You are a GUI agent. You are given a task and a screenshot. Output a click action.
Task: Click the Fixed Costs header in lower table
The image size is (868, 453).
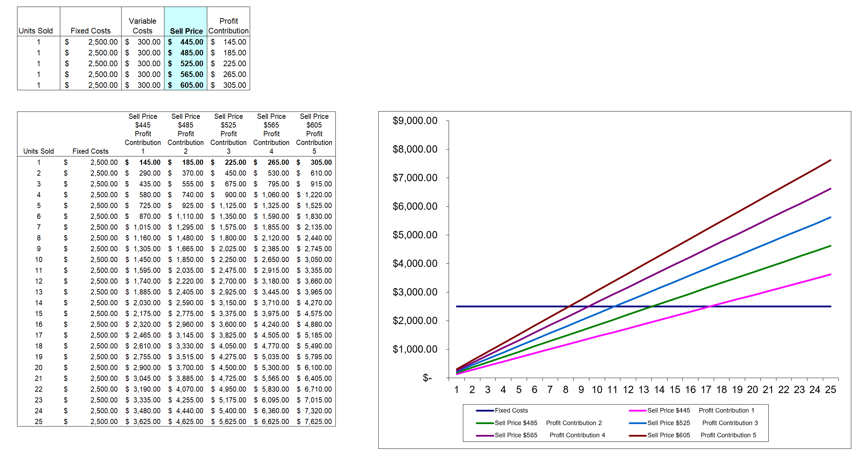(x=90, y=151)
